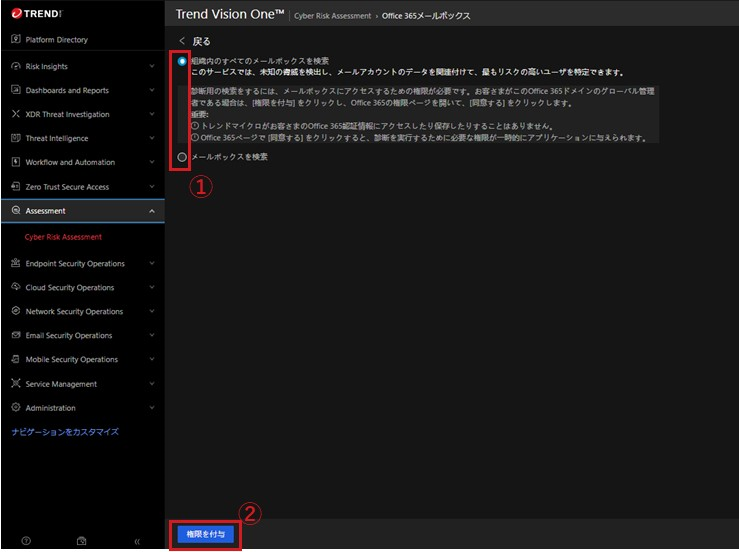Expand Endpoint Security Operations chevron
This screenshot has height=552, width=739.
152,263
